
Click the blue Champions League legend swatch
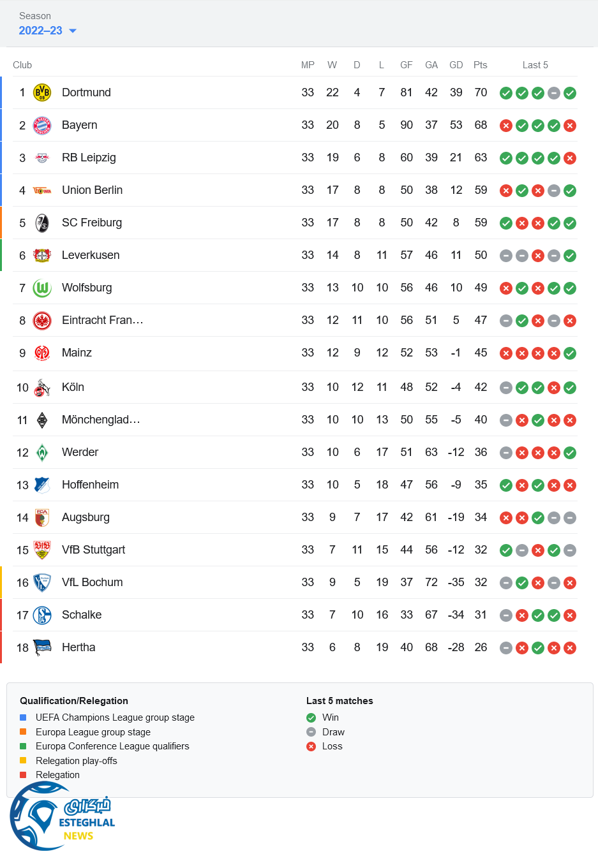click(x=23, y=717)
